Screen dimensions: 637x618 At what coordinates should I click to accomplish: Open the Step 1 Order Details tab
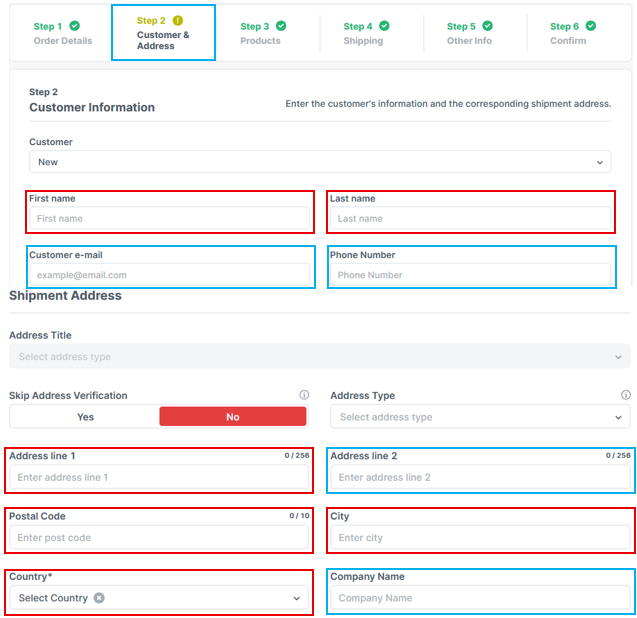coord(61,33)
